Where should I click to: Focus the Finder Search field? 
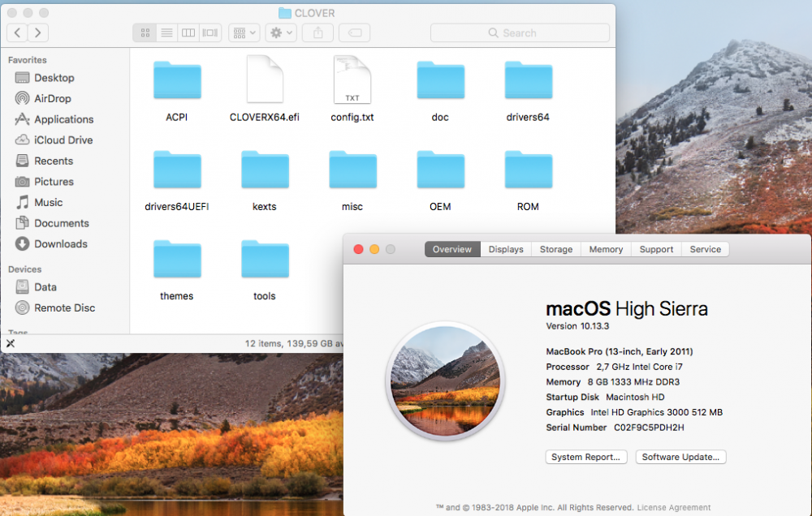tap(520, 32)
